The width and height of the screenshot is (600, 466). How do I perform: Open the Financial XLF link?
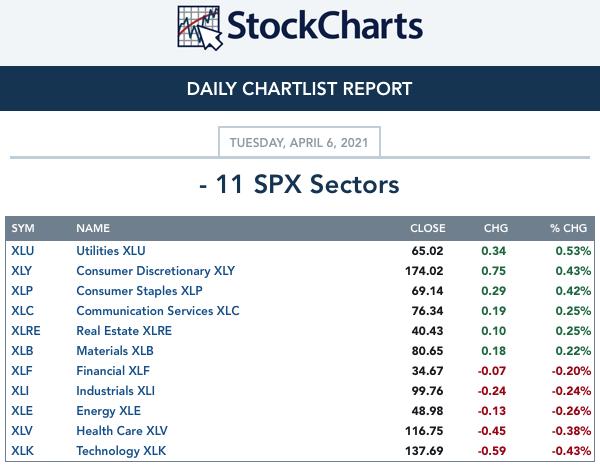coord(113,371)
